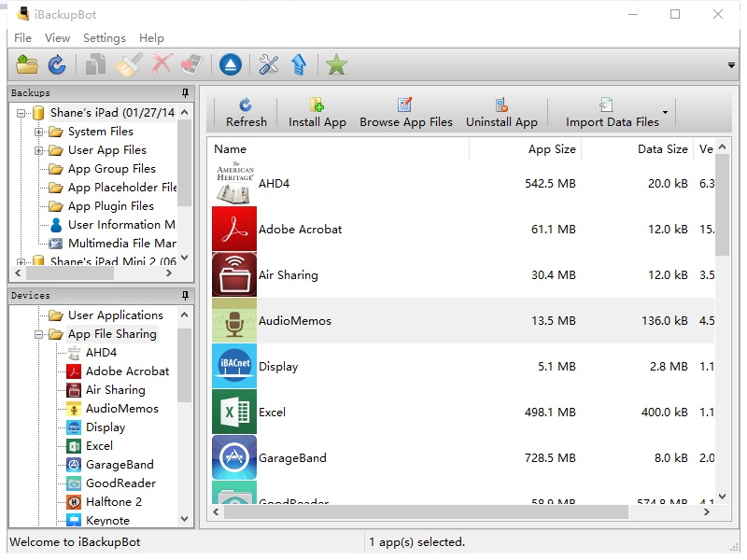Select App Group Files in Backups tree
This screenshot has height=560, width=747.
click(x=111, y=169)
